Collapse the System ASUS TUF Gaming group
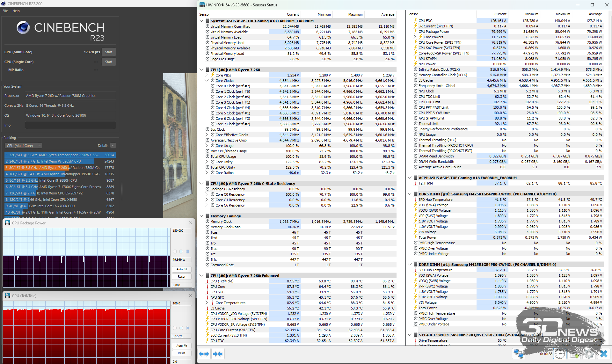612x364 pixels. click(x=201, y=21)
